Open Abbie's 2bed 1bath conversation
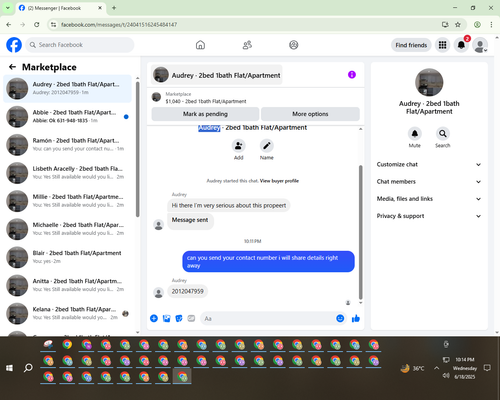Screen dimensions: 500x400 click(67, 117)
